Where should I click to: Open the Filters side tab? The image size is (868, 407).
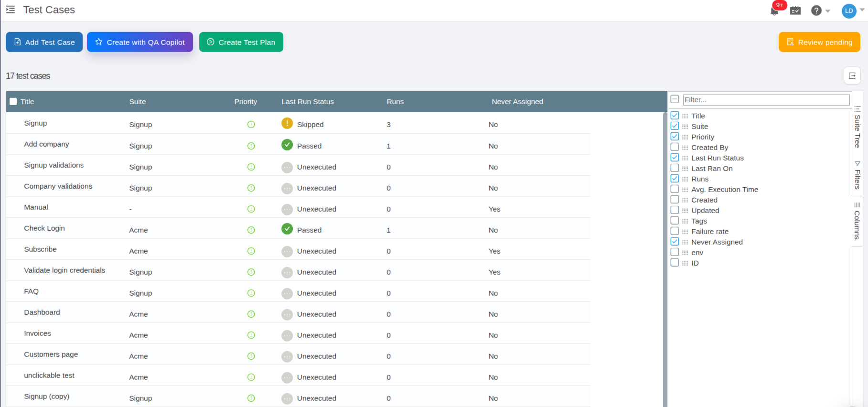click(857, 175)
